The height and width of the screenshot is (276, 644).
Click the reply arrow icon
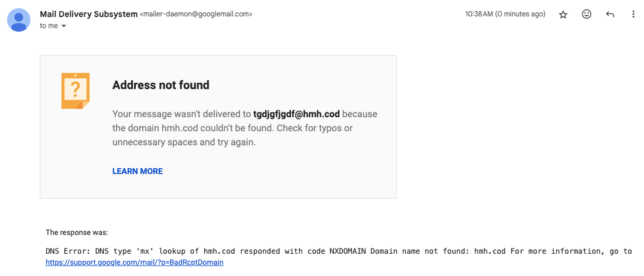[x=610, y=15]
